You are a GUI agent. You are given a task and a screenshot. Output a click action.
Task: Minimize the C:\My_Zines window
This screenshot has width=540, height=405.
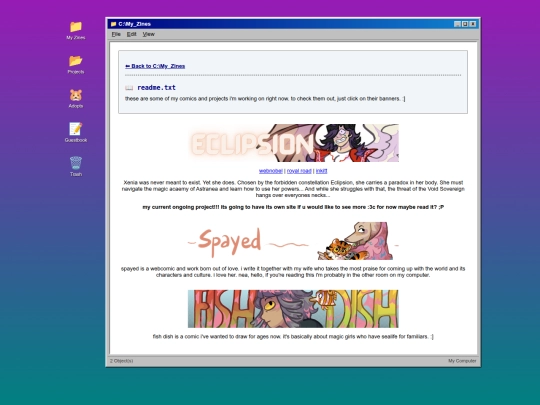coord(457,24)
